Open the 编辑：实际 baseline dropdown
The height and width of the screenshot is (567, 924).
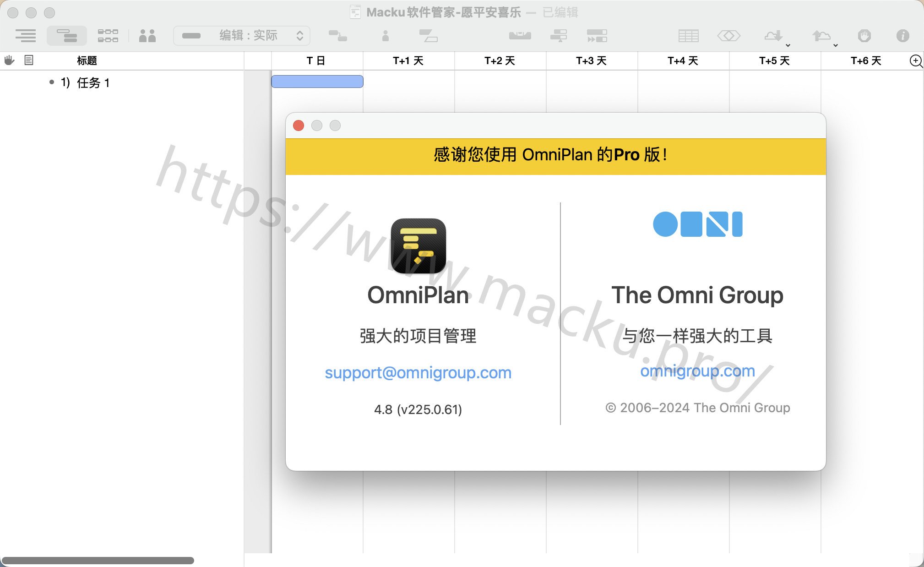pyautogui.click(x=242, y=36)
